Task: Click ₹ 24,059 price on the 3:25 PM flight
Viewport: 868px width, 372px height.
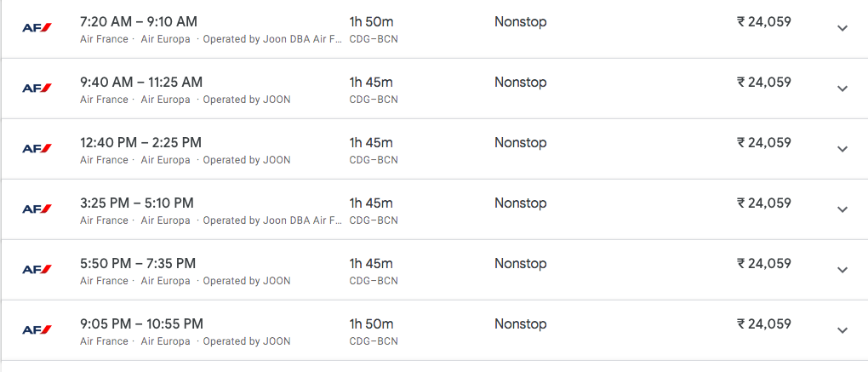Action: click(763, 203)
